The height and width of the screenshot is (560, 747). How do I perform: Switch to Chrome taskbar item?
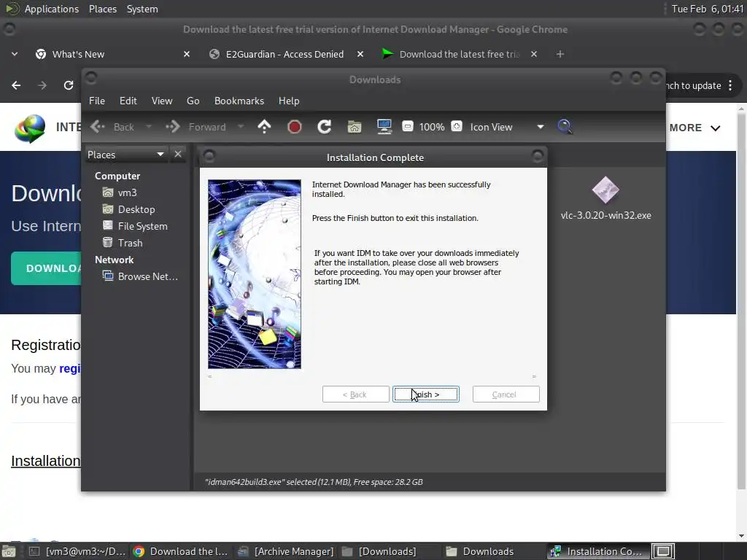click(181, 551)
